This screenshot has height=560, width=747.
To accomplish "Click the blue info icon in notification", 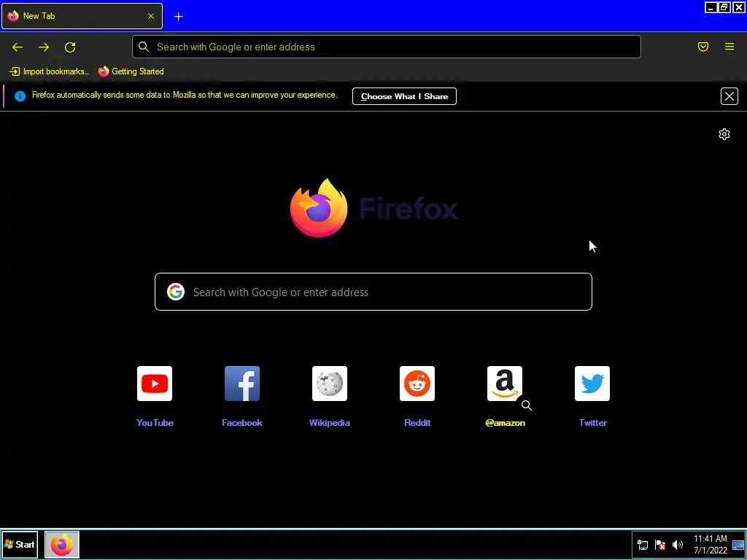I will click(20, 96).
